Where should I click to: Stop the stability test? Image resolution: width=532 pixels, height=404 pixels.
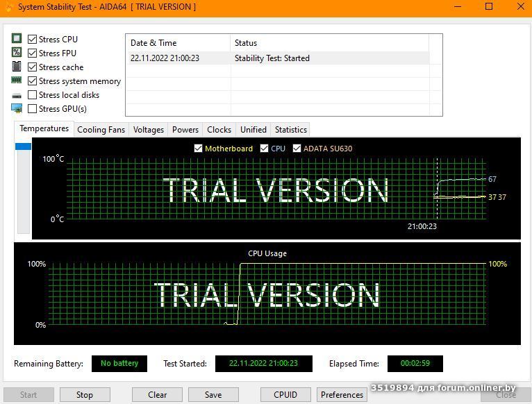(x=85, y=395)
